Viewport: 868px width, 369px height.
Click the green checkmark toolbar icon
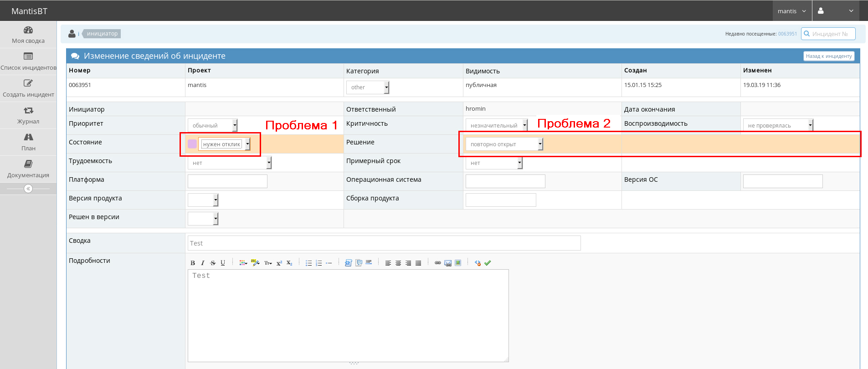[x=488, y=263]
